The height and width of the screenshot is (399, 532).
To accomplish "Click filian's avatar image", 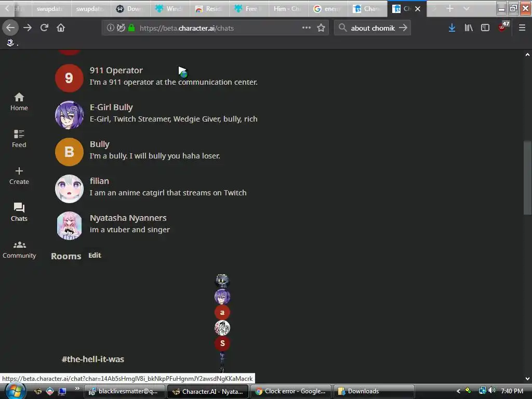I will 69,189.
